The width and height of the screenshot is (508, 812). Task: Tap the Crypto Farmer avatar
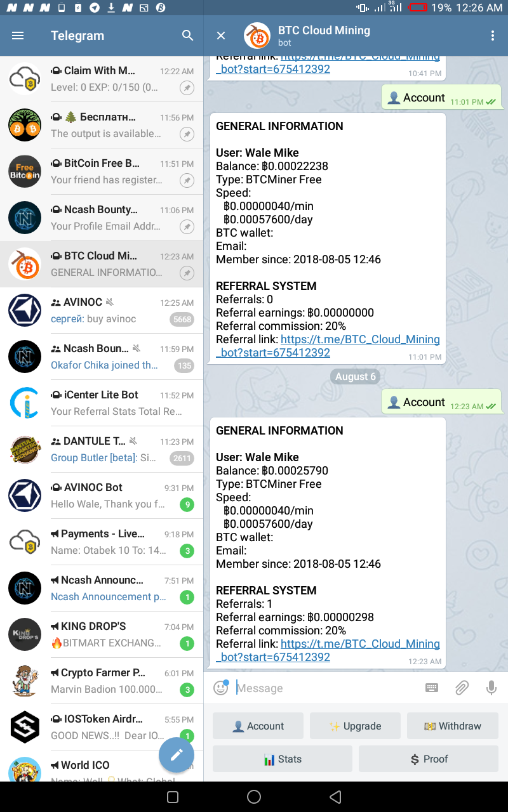point(25,681)
